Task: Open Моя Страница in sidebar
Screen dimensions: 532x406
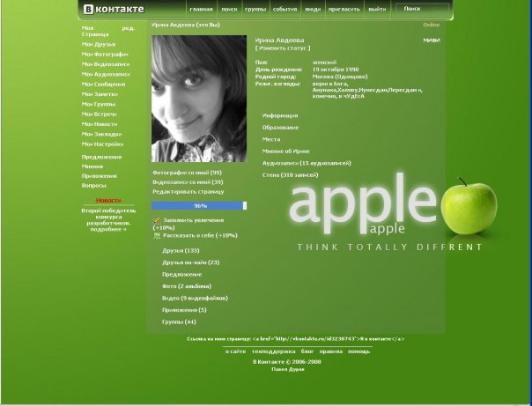Action: (95, 31)
